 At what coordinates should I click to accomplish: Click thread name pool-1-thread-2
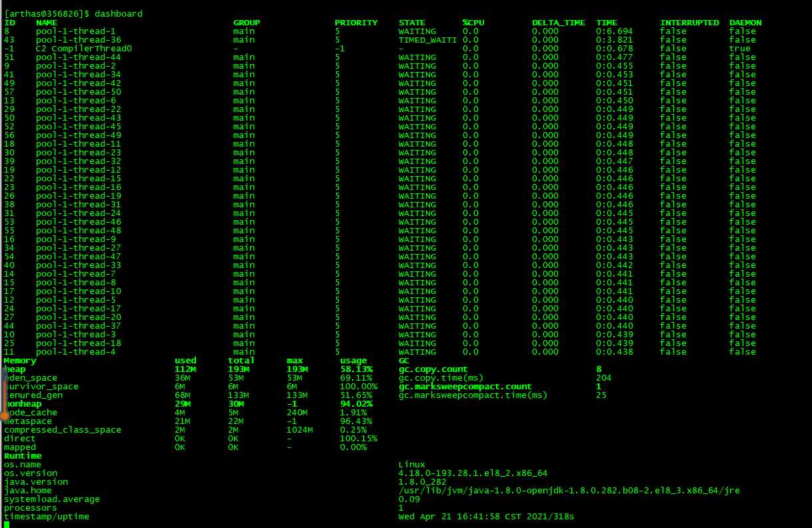(x=76, y=66)
